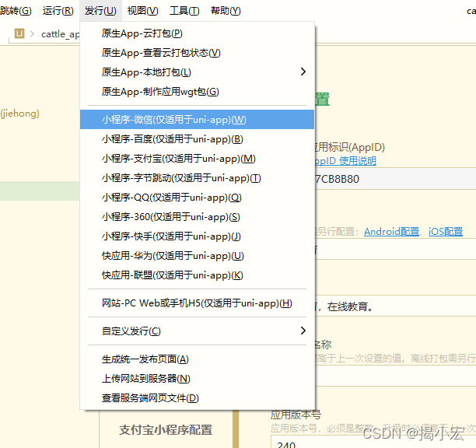This screenshot has height=448, width=476.
Task: Select 小程序-快手 publish option
Action: pos(197,236)
